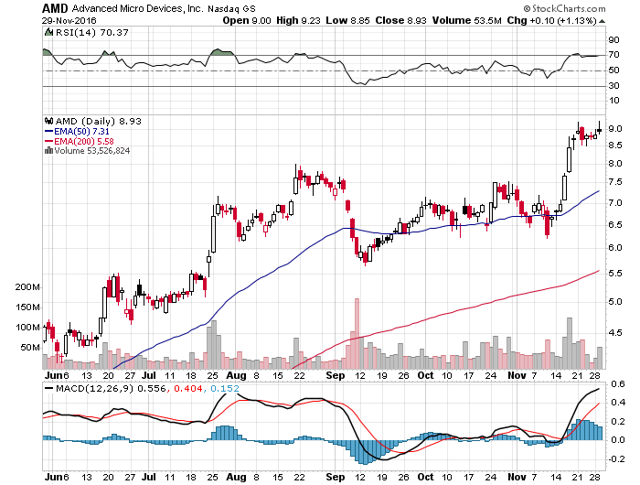The height and width of the screenshot is (485, 640).
Task: Click the MACD(12,26,9) 0.556 label
Action: [111, 388]
